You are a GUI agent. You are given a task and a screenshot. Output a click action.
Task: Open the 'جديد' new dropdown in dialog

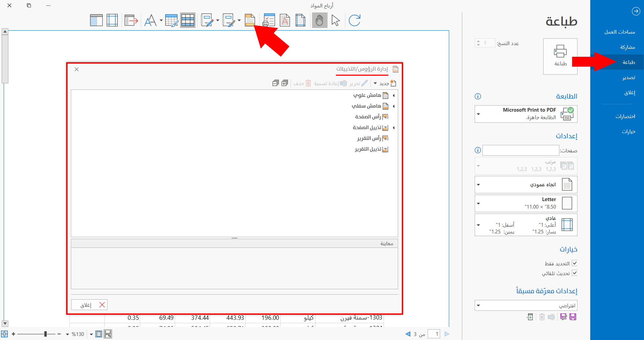(375, 83)
